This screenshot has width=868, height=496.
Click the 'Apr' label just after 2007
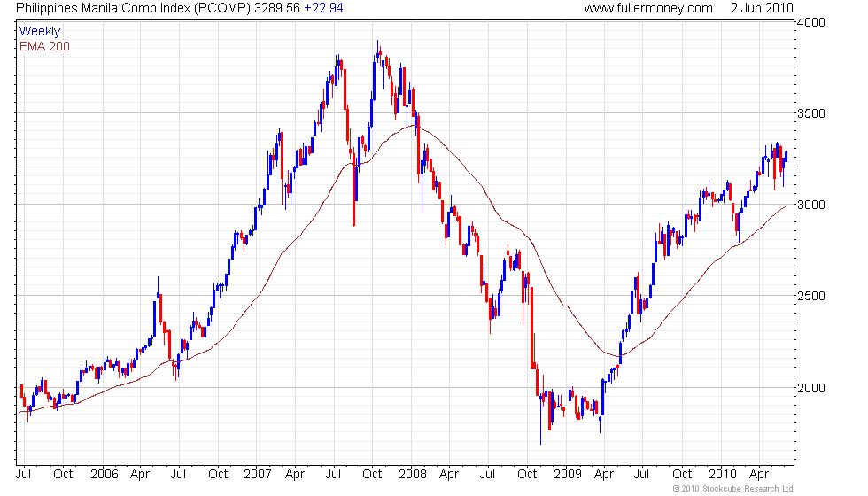coord(294,475)
